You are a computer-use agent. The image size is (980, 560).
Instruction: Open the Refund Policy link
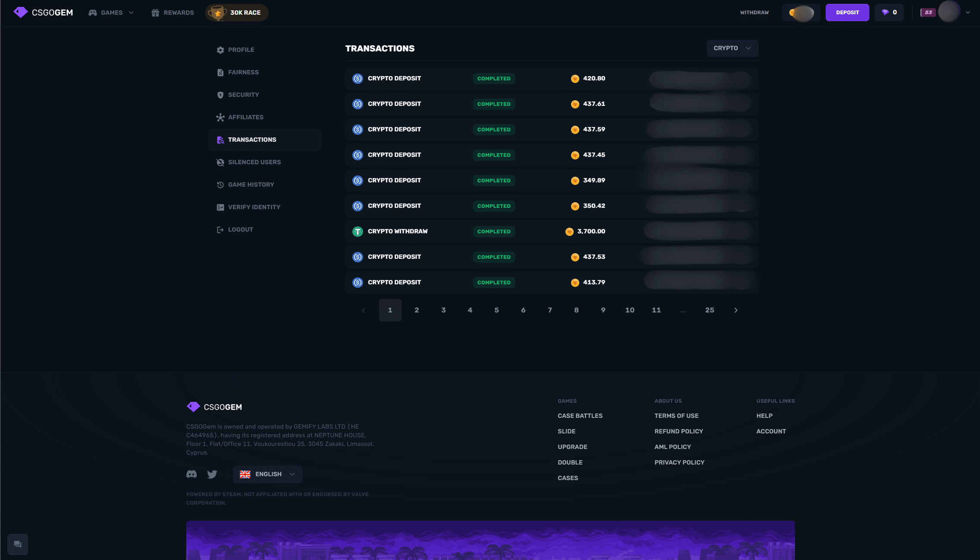[679, 431]
